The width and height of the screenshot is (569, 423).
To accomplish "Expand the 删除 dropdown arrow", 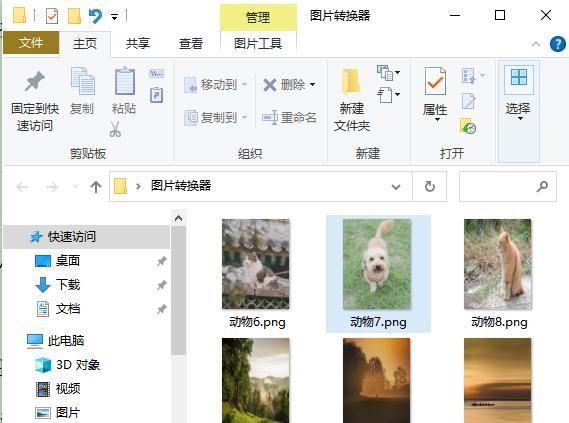I will click(x=312, y=85).
